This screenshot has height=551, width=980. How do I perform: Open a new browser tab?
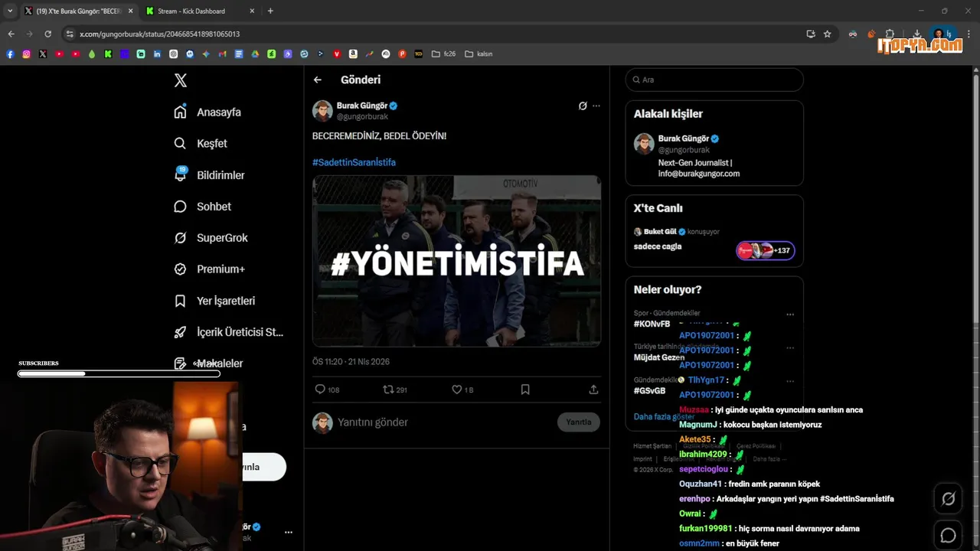pyautogui.click(x=270, y=11)
